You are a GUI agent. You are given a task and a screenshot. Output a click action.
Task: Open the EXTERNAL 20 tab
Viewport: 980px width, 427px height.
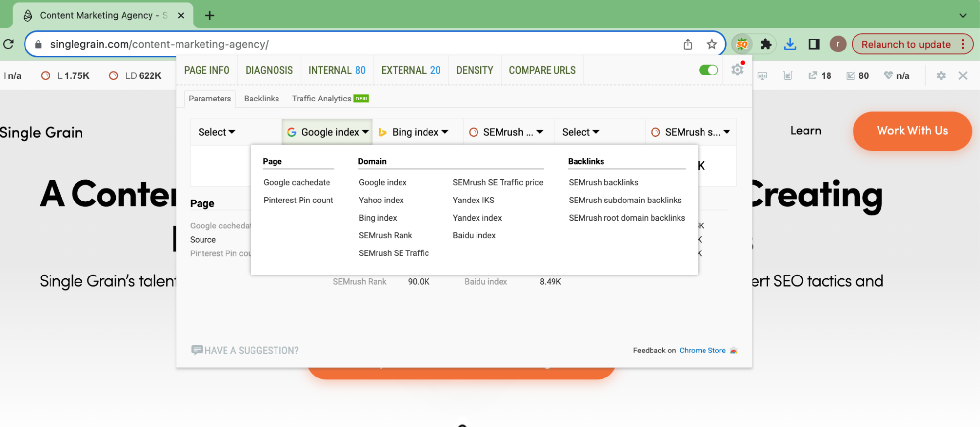411,70
